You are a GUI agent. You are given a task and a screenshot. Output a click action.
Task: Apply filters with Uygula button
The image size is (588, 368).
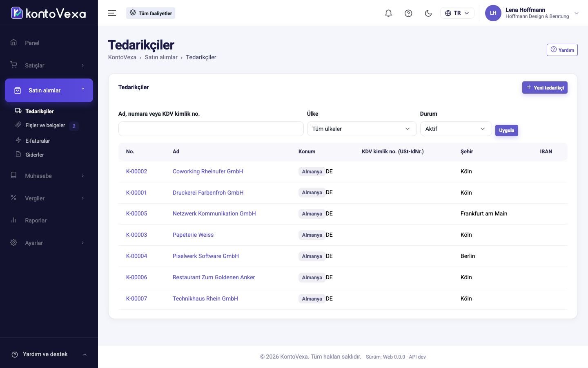coord(506,130)
